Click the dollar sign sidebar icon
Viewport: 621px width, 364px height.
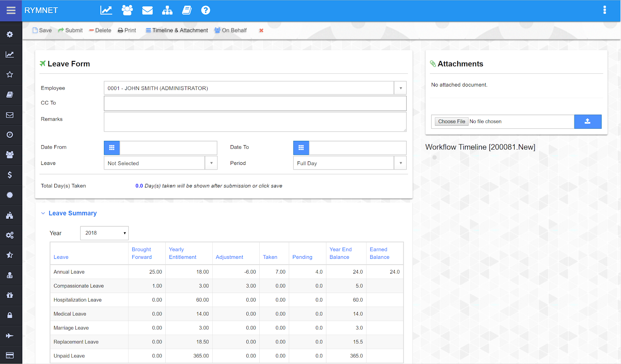point(10,175)
